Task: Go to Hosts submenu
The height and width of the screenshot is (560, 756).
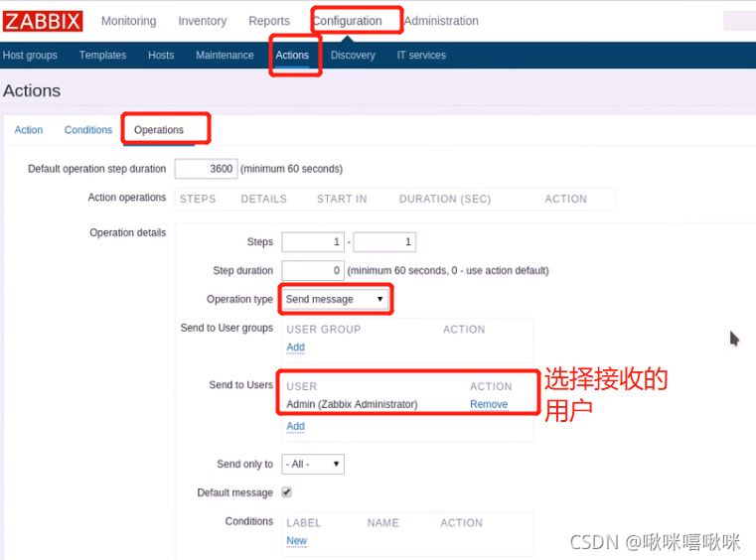Action: click(x=161, y=55)
